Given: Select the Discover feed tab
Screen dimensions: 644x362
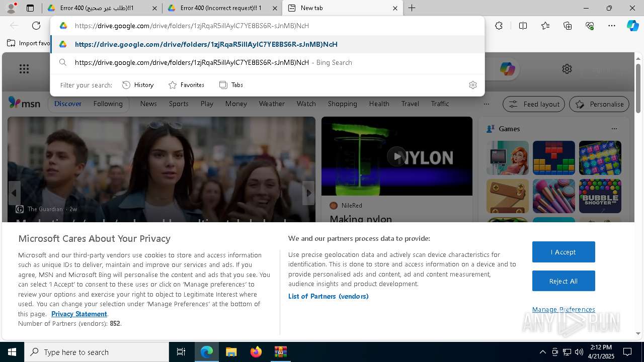Looking at the screenshot, I should coord(68,104).
